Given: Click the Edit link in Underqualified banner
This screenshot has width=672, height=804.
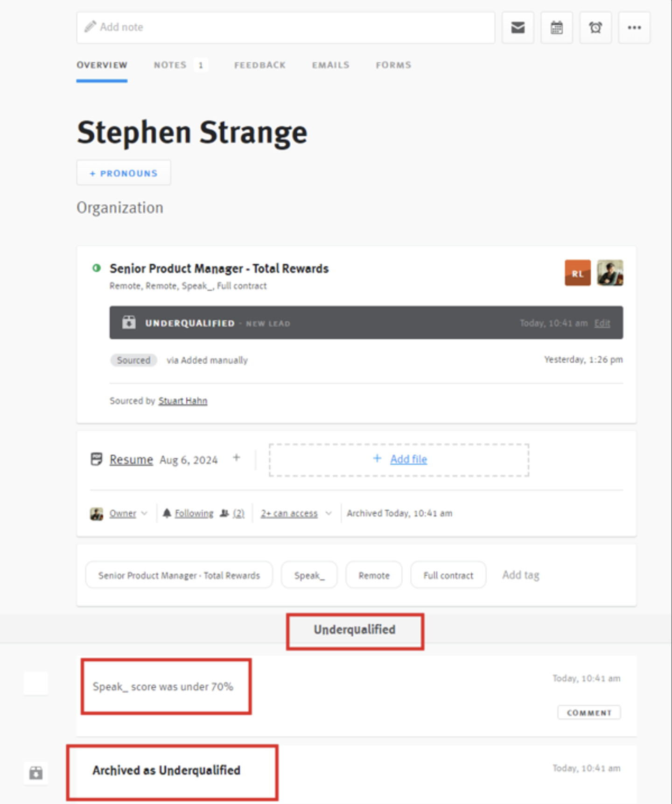Looking at the screenshot, I should point(602,323).
